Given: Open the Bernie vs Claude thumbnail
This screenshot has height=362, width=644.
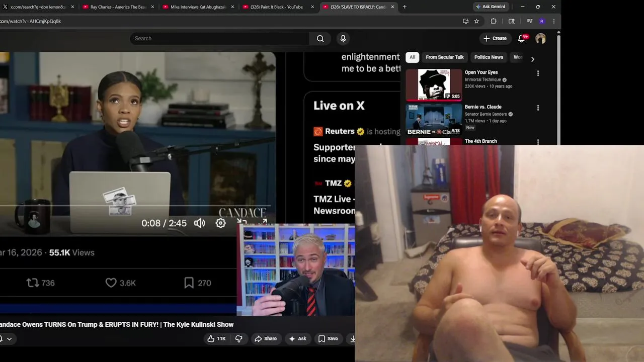Looking at the screenshot, I should coord(434,119).
